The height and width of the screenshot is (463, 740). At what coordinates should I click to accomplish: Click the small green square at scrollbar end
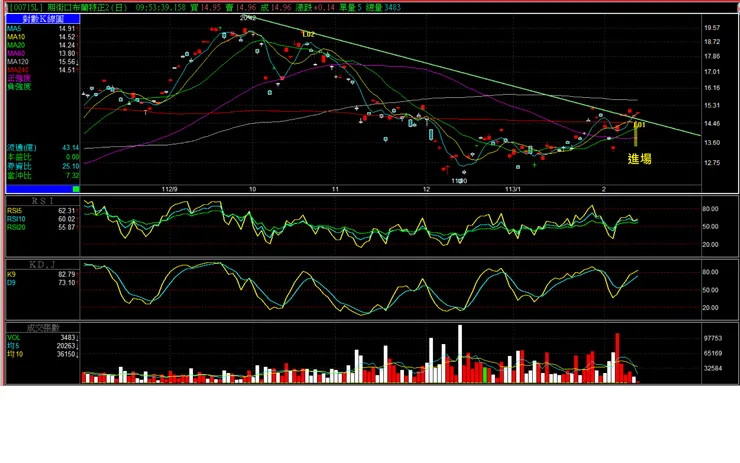point(76,189)
